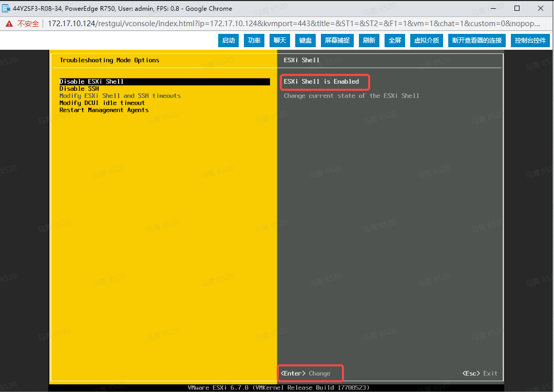This screenshot has height=392, width=554.
Task: Open the 聊天 chat panel
Action: (x=279, y=40)
